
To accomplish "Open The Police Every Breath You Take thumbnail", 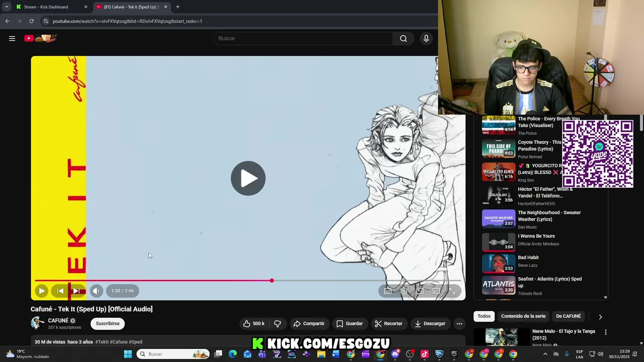I will click(x=499, y=125).
